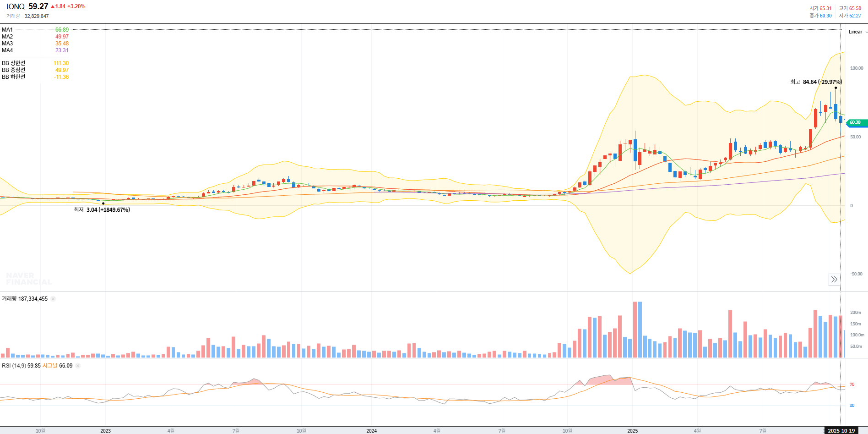Image resolution: width=868 pixels, height=434 pixels.
Task: Click the 고가 65.50 high price
Action: click(x=850, y=8)
